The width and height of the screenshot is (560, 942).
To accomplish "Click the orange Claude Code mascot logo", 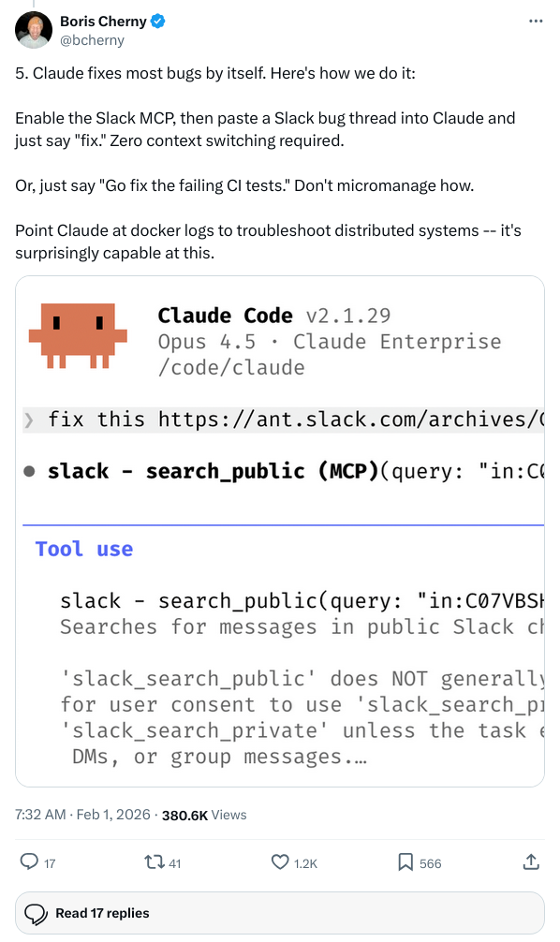I will click(78, 335).
